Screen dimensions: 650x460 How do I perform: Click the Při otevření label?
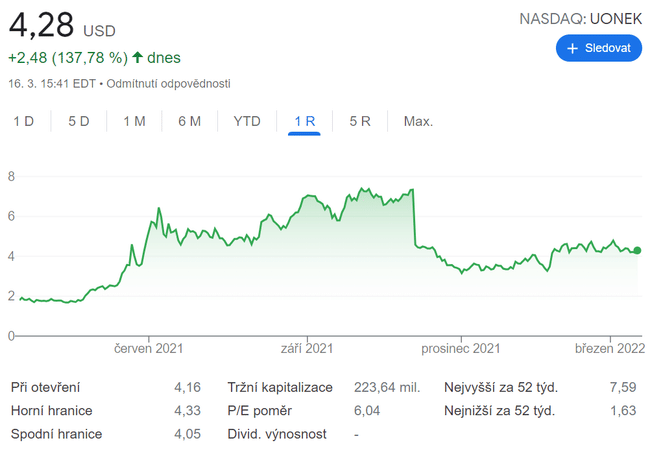(45, 387)
